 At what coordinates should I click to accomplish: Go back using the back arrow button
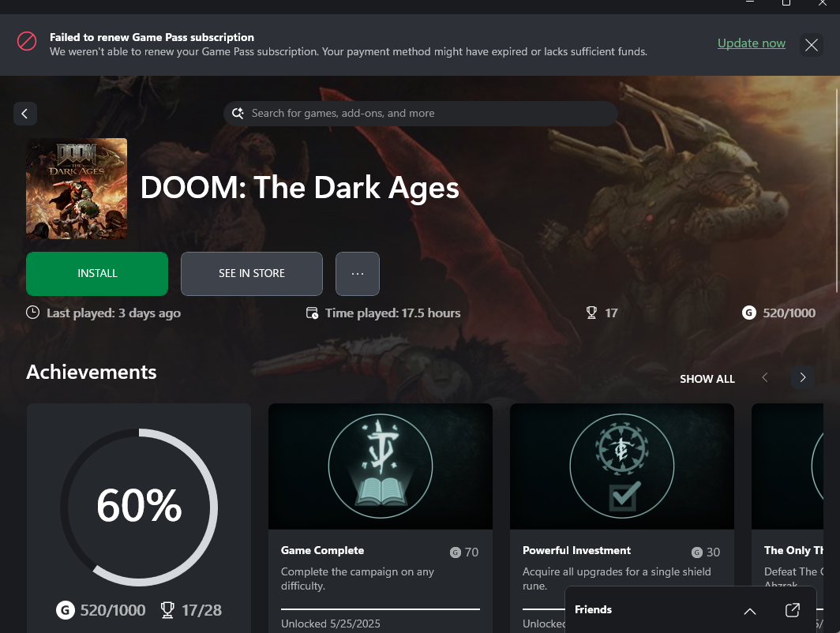[x=24, y=114]
